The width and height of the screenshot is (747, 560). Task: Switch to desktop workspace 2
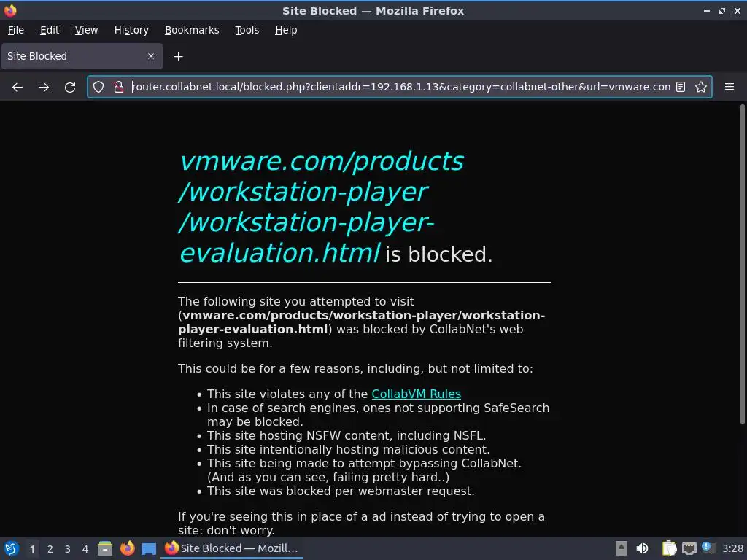point(50,549)
